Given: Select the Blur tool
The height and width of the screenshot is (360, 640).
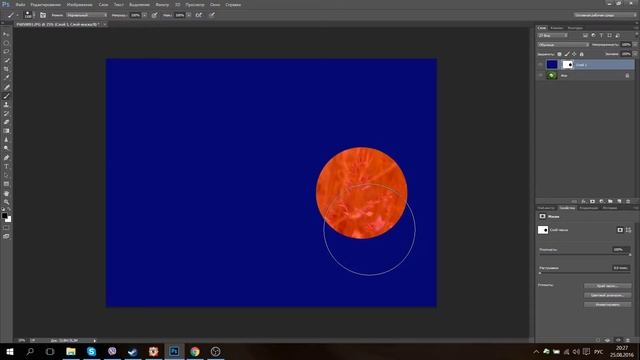Looking at the screenshot, I should pyautogui.click(x=6, y=140).
